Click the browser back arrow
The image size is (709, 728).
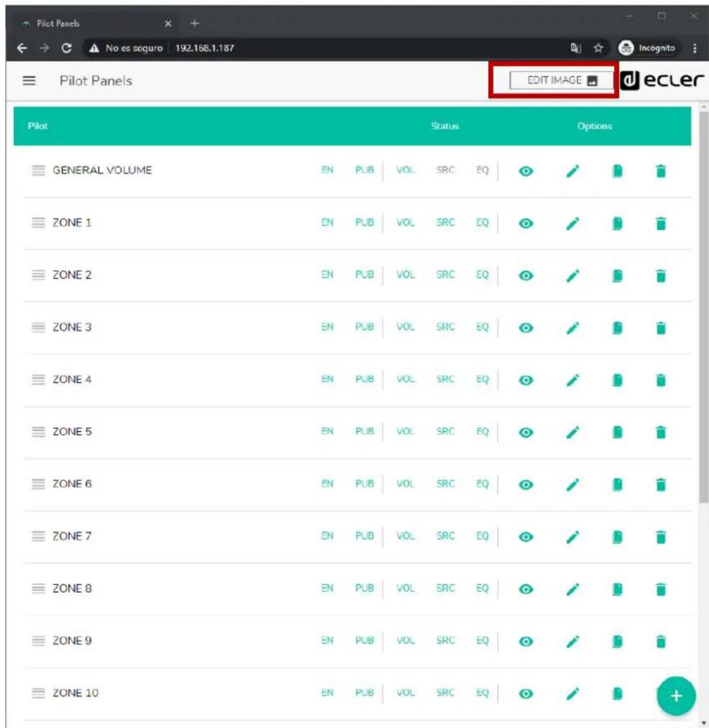click(x=22, y=48)
